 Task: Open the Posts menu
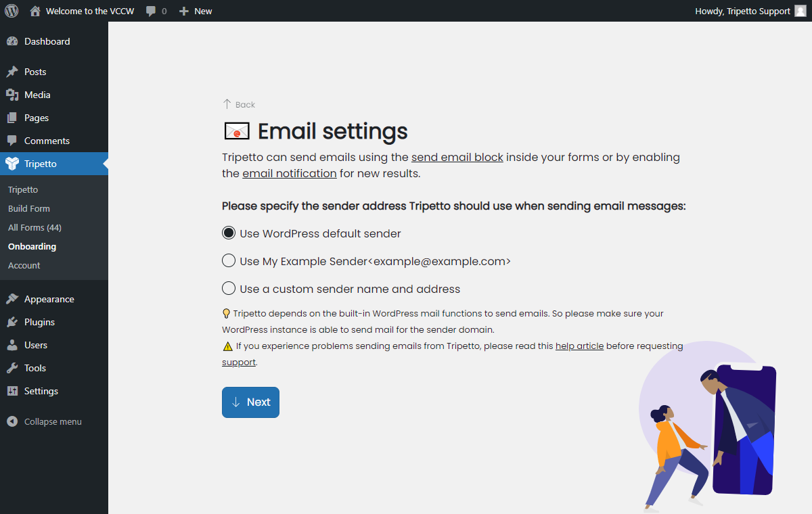pyautogui.click(x=54, y=72)
